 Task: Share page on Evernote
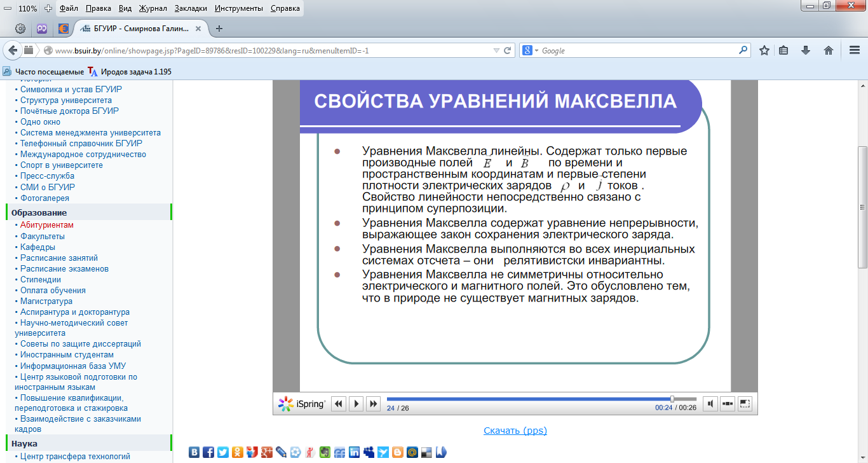point(325,452)
